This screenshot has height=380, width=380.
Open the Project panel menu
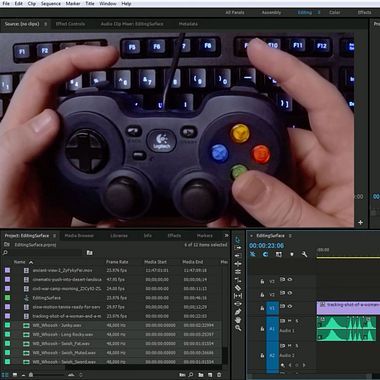54,236
